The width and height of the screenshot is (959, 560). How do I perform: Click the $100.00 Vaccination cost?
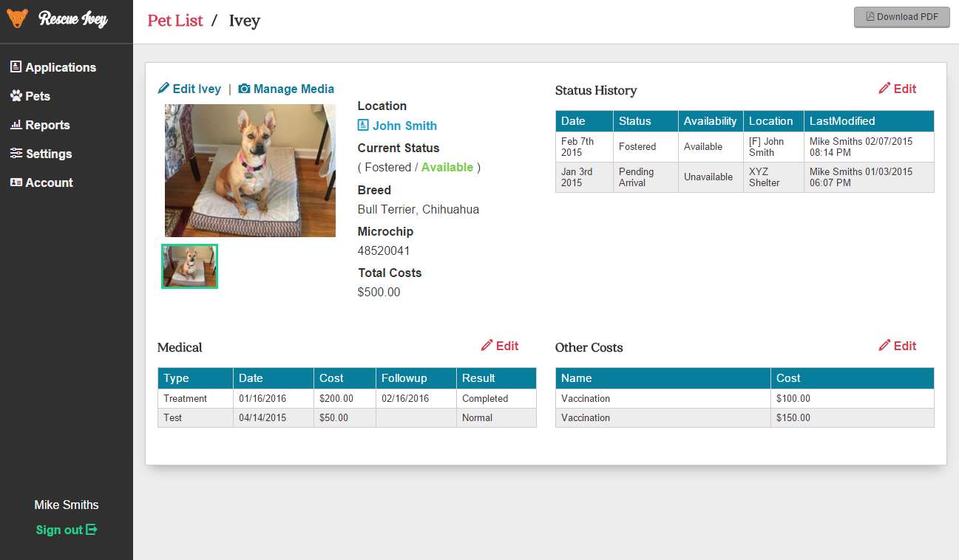[852, 398]
